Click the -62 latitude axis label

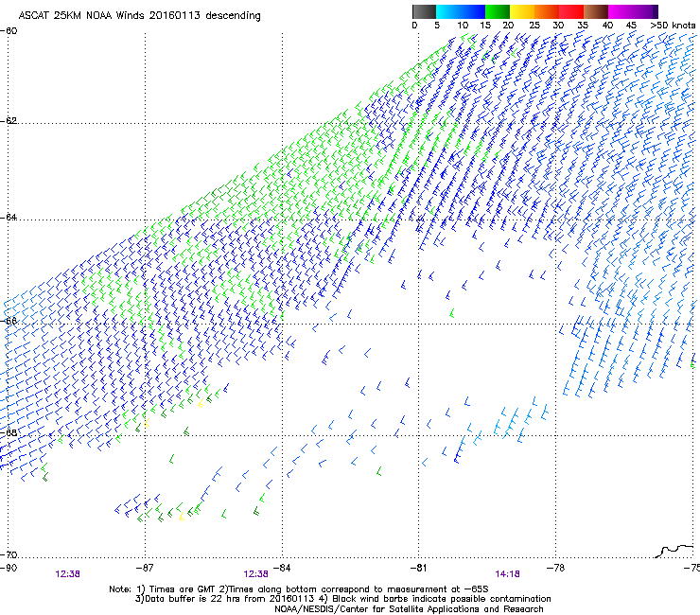10,121
